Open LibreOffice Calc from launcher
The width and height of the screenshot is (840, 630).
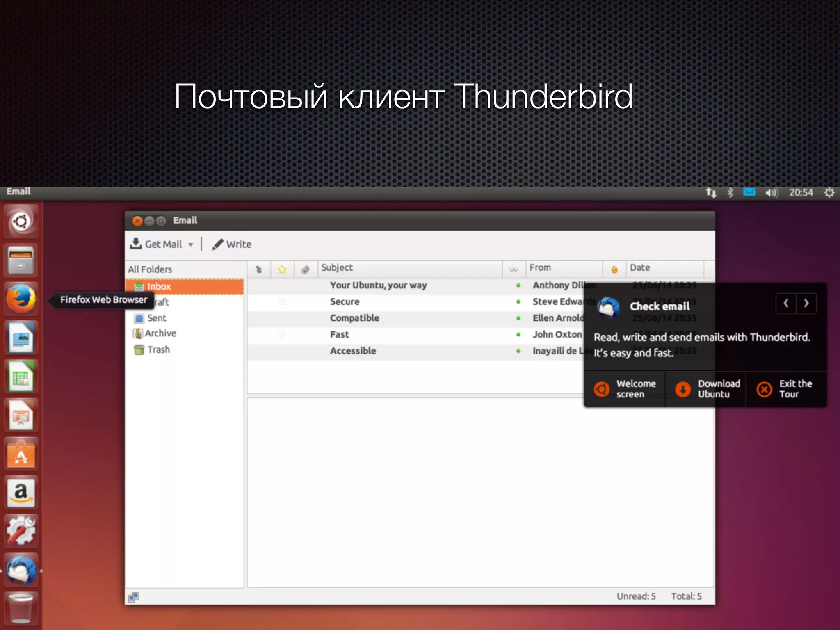(21, 376)
